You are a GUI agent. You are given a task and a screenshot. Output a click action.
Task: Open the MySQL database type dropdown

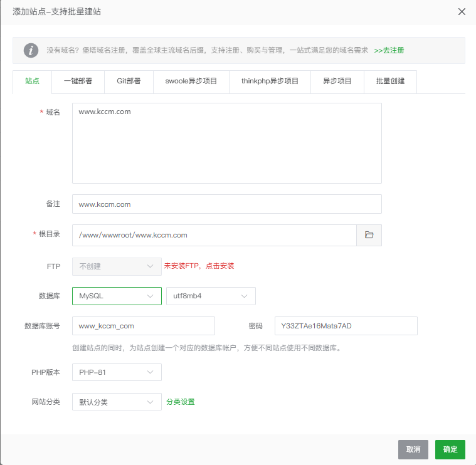117,296
